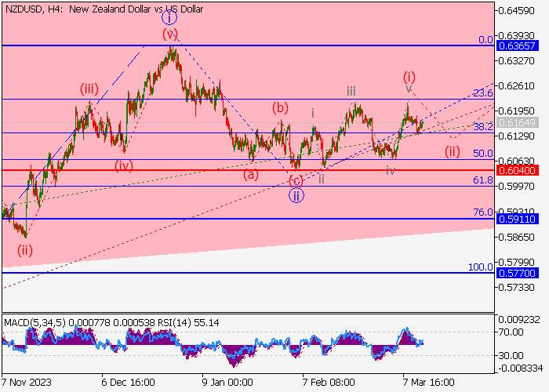549x392 pixels.
Task: Click the blue 0.57700 price tag
Action: point(517,273)
